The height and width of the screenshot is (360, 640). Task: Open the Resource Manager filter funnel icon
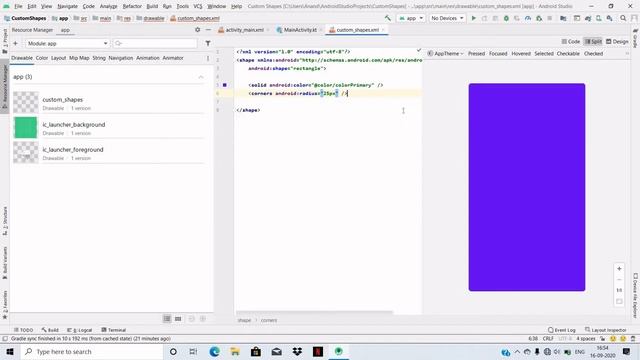click(x=208, y=43)
